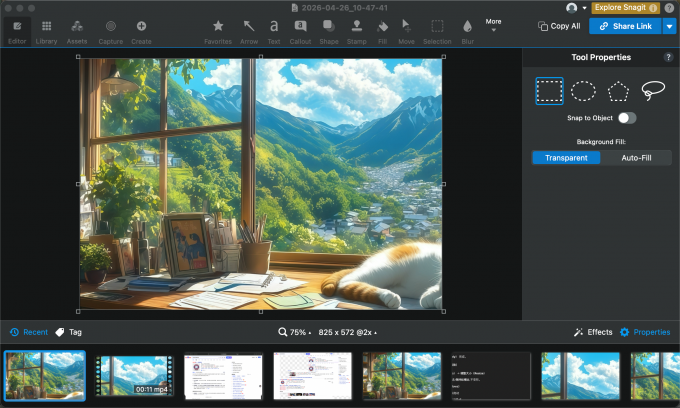Choose polygon selection shape
This screenshot has height=408, width=680.
(618, 91)
